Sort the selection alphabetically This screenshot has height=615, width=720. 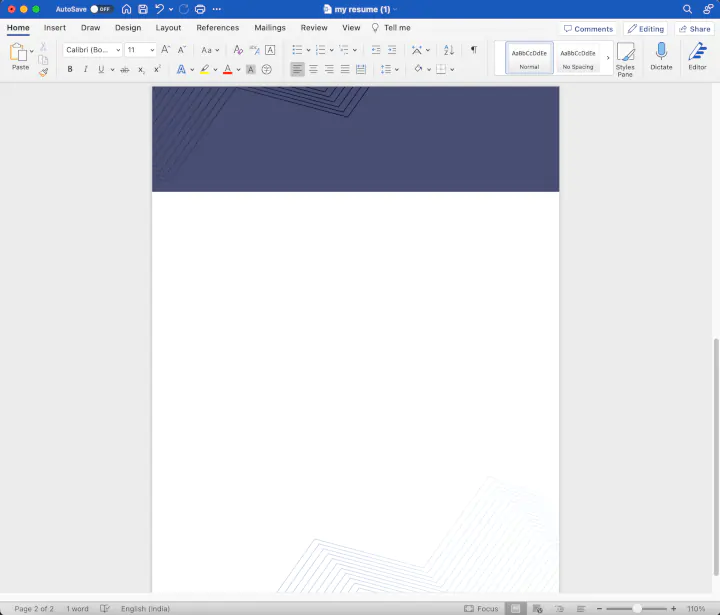point(449,50)
